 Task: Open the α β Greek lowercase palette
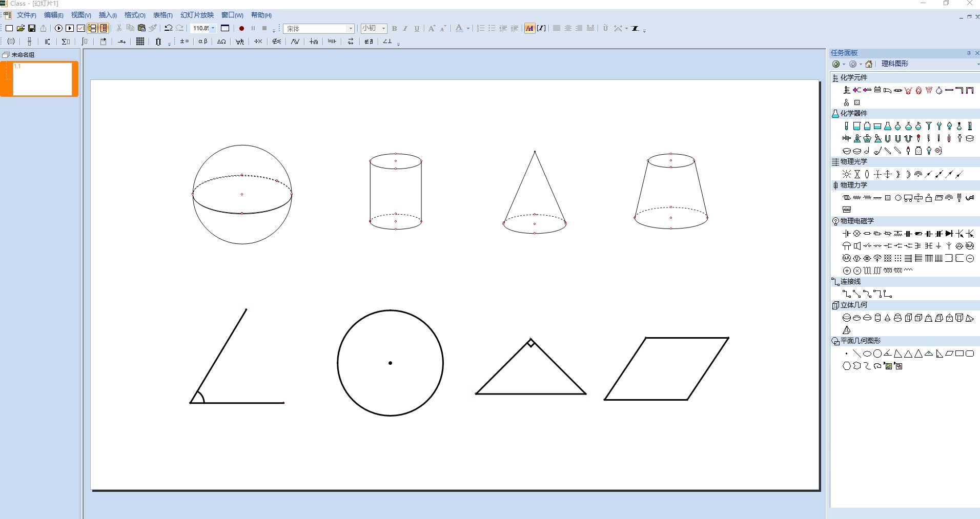pos(203,41)
